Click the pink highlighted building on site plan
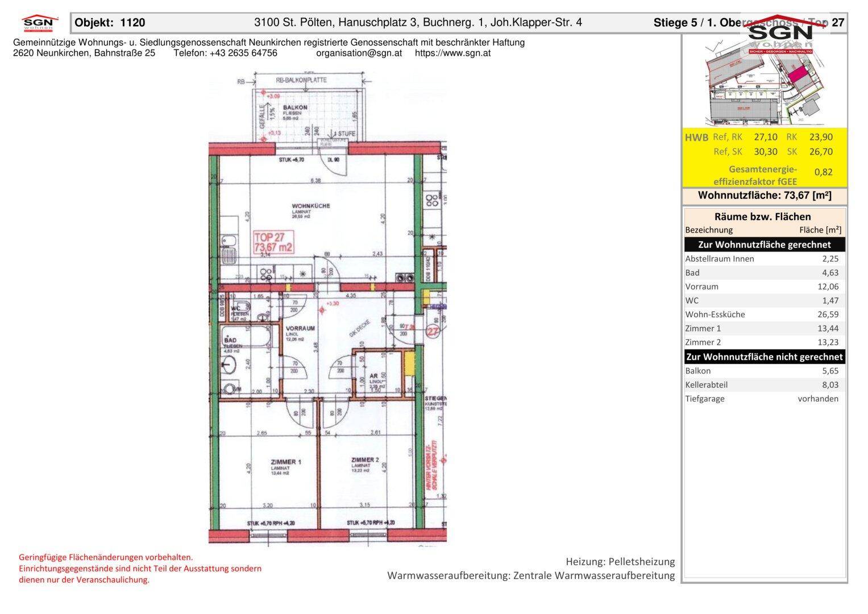The image size is (868, 614). click(x=798, y=73)
